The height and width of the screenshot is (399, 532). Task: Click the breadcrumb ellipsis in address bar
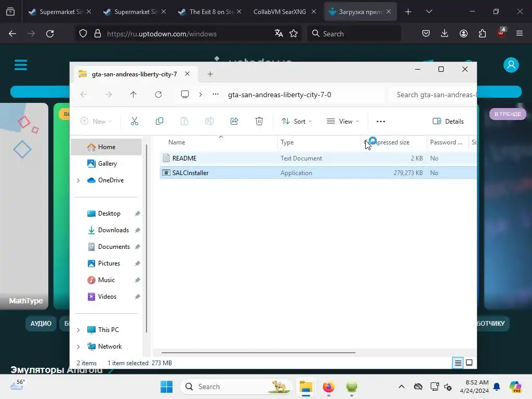click(x=216, y=95)
